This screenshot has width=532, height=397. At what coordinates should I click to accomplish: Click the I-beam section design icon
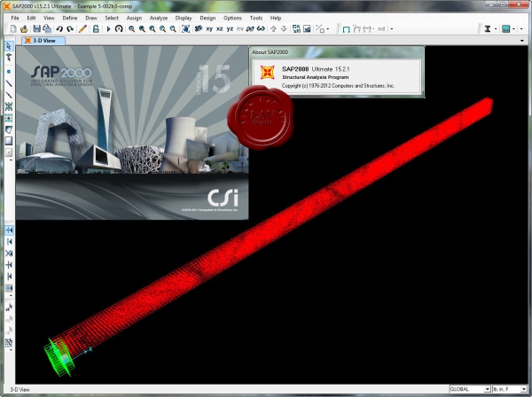[x=488, y=29]
